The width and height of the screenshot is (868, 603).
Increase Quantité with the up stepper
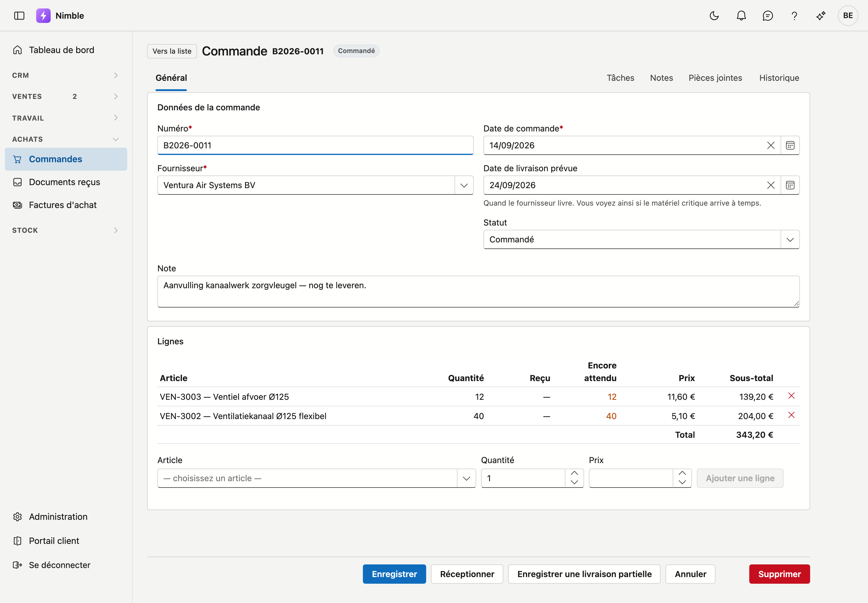pyautogui.click(x=574, y=473)
